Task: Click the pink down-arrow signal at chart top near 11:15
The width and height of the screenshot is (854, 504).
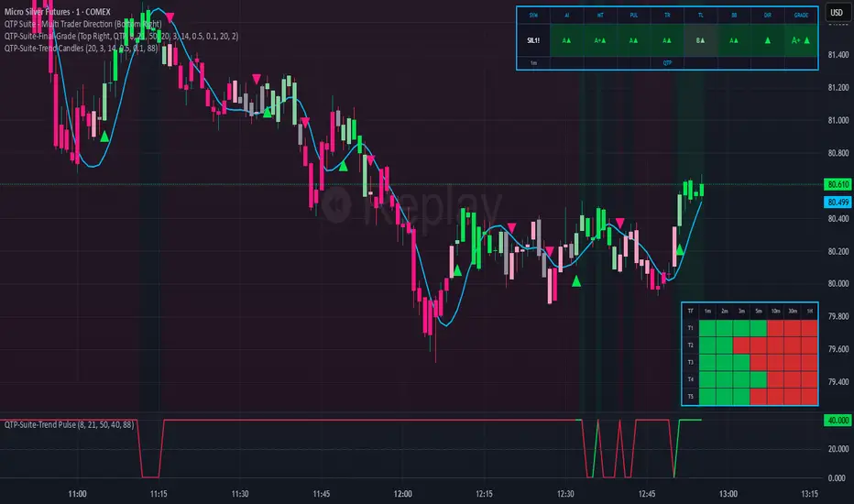Action: pyautogui.click(x=170, y=17)
